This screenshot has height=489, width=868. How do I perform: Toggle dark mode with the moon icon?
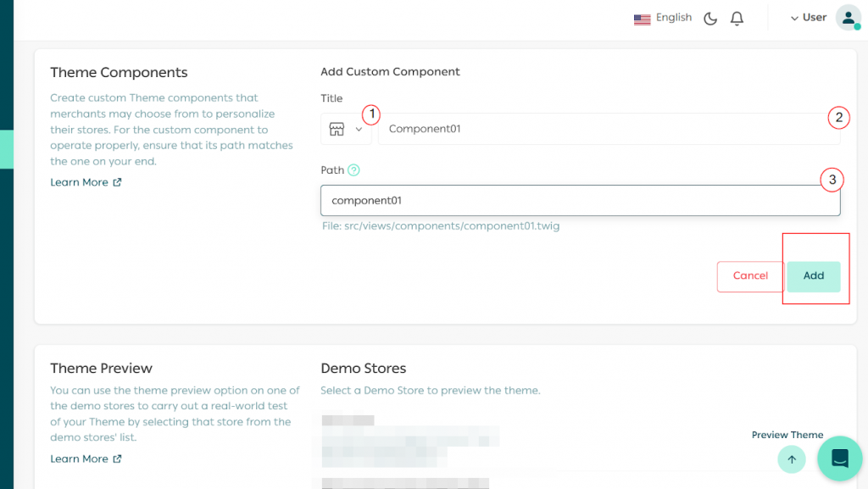click(710, 18)
